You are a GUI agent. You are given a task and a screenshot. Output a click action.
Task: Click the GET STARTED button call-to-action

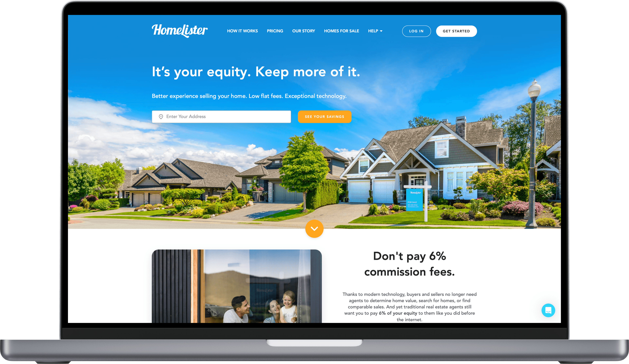(457, 31)
